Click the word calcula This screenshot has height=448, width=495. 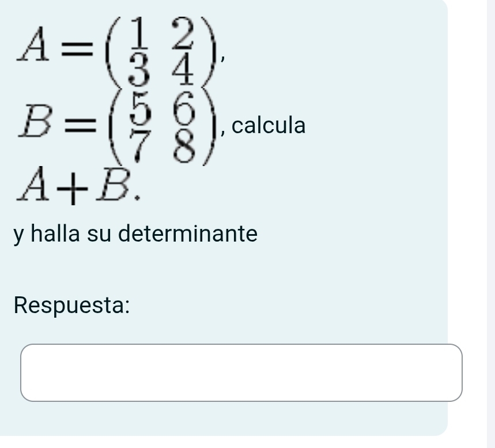(269, 126)
